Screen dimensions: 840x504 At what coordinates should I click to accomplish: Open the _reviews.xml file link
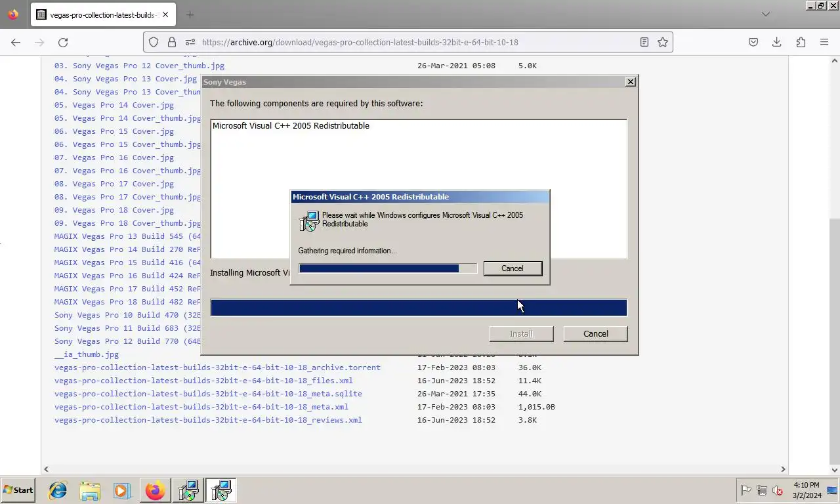208,420
